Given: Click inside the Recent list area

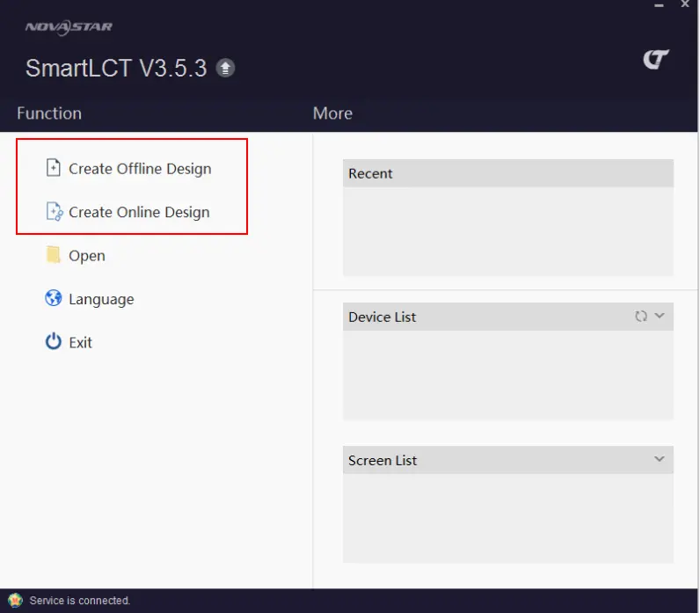Looking at the screenshot, I should pos(507,230).
